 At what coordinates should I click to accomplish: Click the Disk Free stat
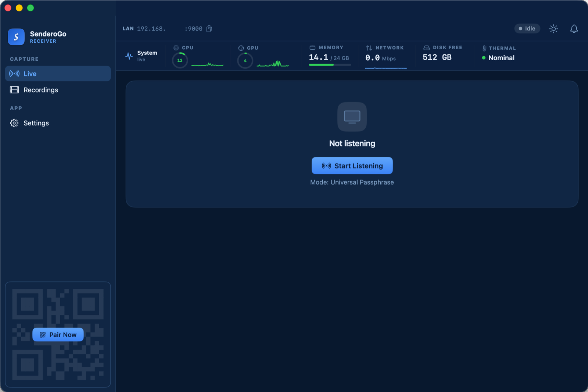[x=443, y=53]
